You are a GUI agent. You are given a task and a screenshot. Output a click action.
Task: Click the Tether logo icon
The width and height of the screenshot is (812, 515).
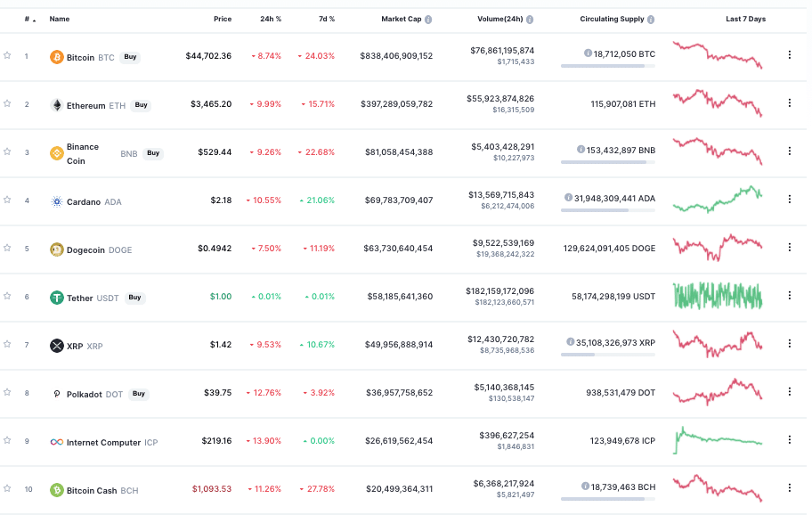57,298
